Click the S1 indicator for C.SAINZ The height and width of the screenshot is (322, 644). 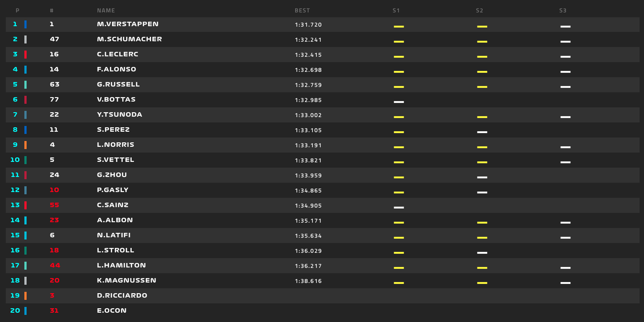coord(398,208)
